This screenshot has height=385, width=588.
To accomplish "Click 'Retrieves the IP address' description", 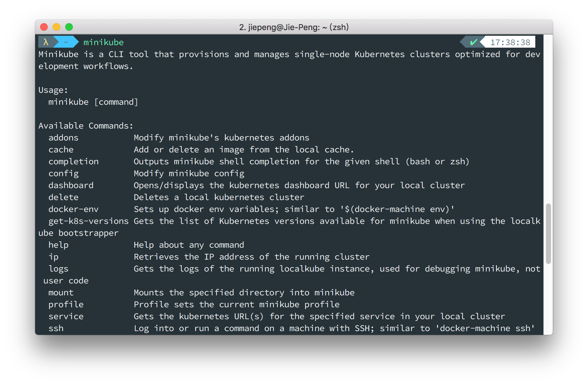I will [x=252, y=257].
